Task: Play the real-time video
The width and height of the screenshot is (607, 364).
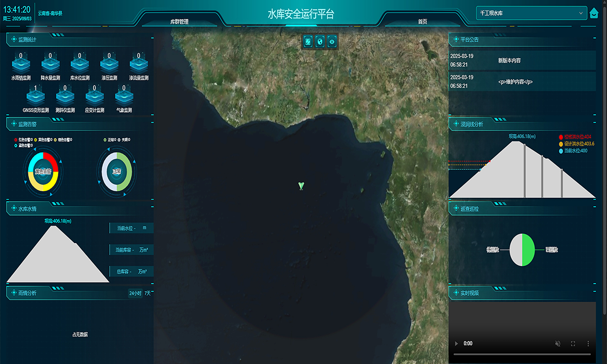Action: coord(456,343)
